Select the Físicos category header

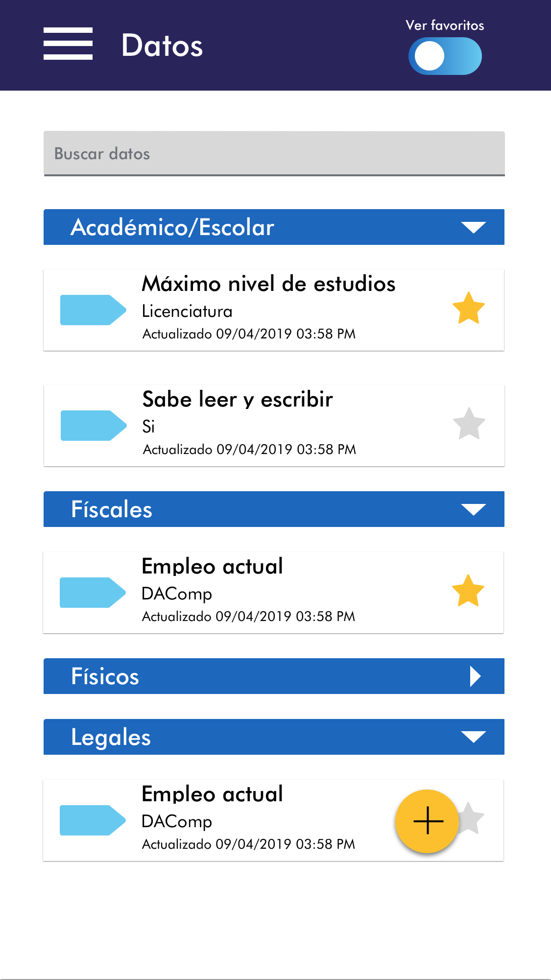(x=245, y=676)
